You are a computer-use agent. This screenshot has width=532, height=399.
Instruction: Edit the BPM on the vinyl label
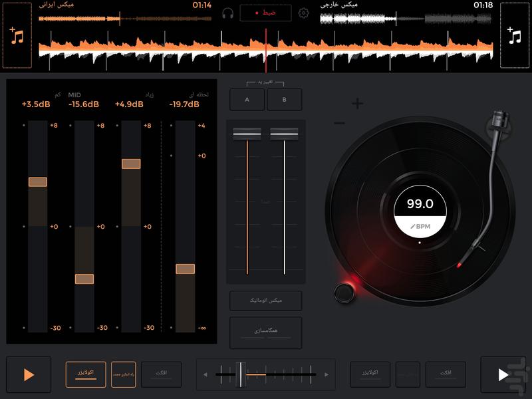(420, 227)
